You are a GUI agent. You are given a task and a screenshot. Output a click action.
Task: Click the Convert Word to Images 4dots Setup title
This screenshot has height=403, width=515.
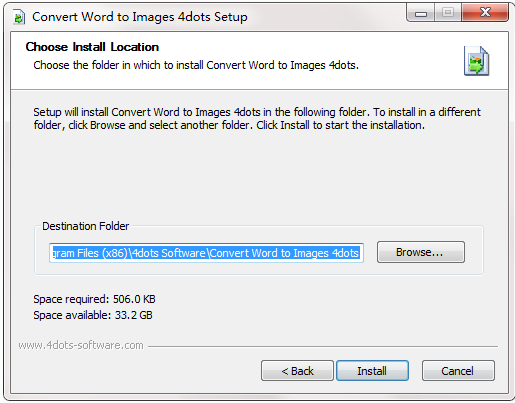pos(140,17)
